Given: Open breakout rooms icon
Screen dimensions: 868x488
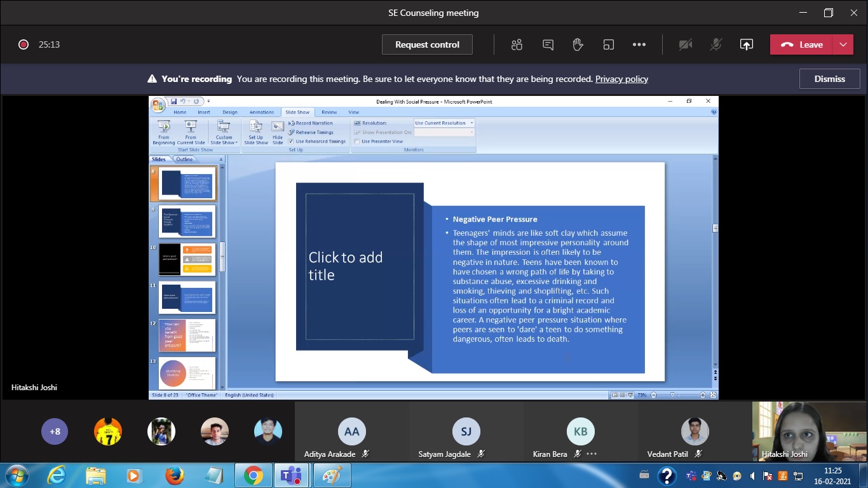Looking at the screenshot, I should (x=609, y=44).
